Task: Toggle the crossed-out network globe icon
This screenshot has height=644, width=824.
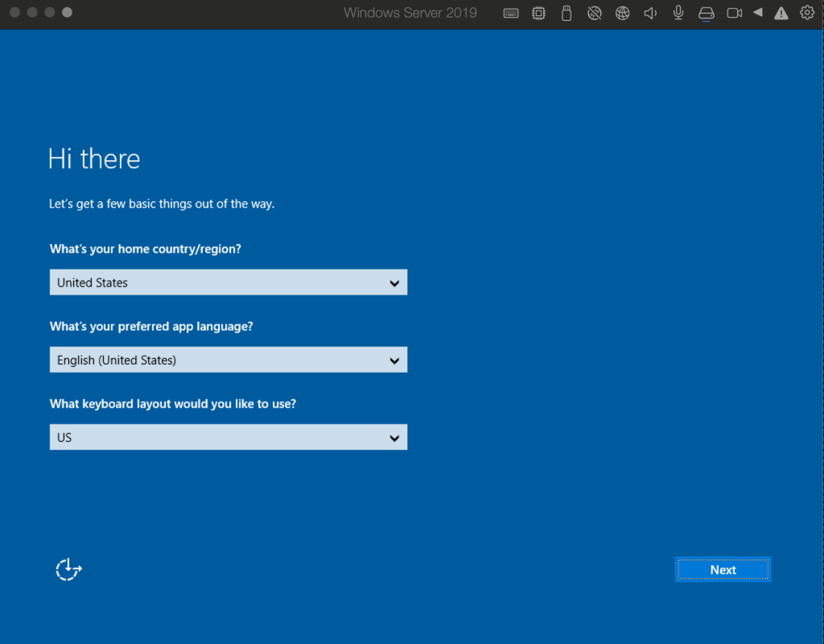Action: (x=595, y=13)
